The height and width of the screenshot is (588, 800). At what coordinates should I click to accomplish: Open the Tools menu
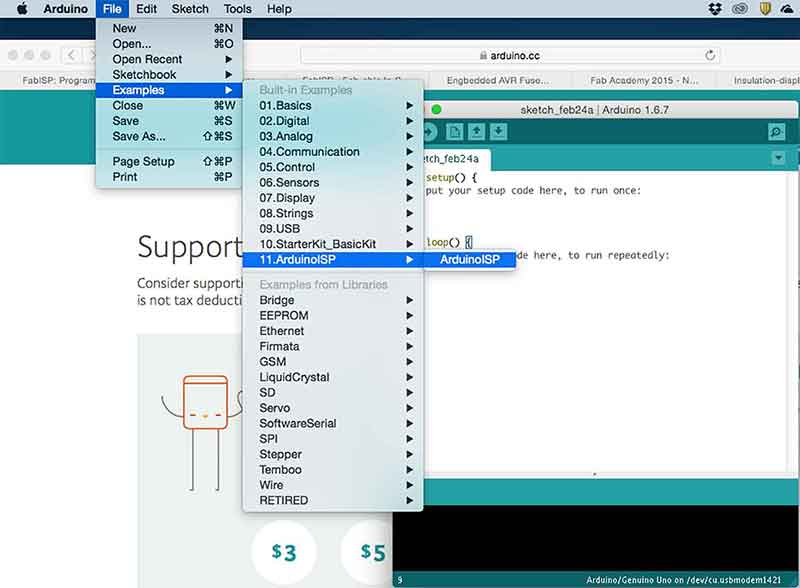pos(237,9)
